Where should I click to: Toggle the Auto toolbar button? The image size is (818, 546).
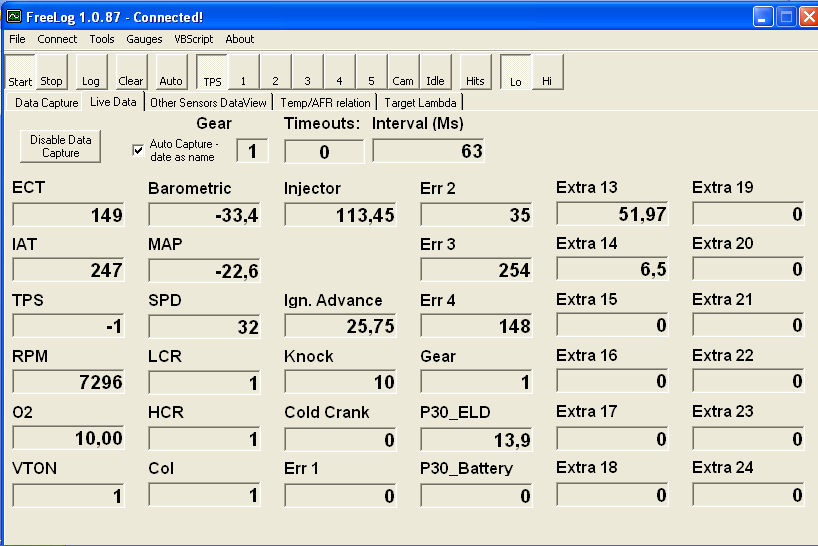pos(171,72)
